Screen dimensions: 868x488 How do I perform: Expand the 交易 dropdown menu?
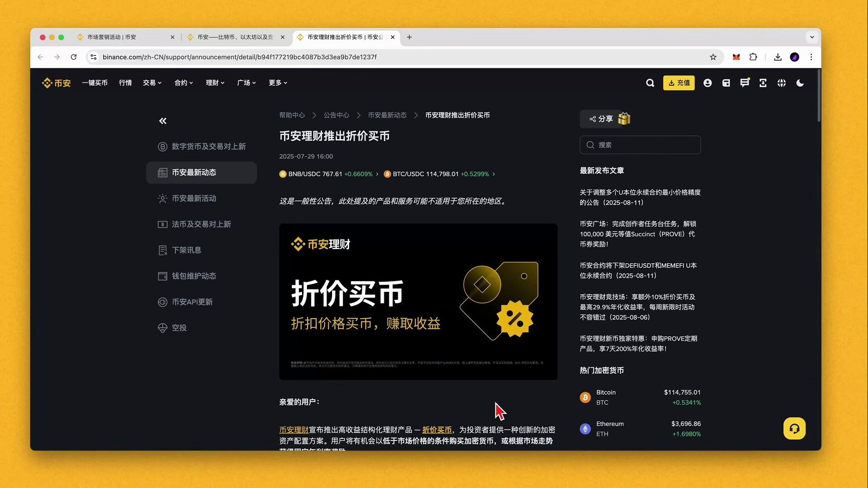pyautogui.click(x=152, y=83)
